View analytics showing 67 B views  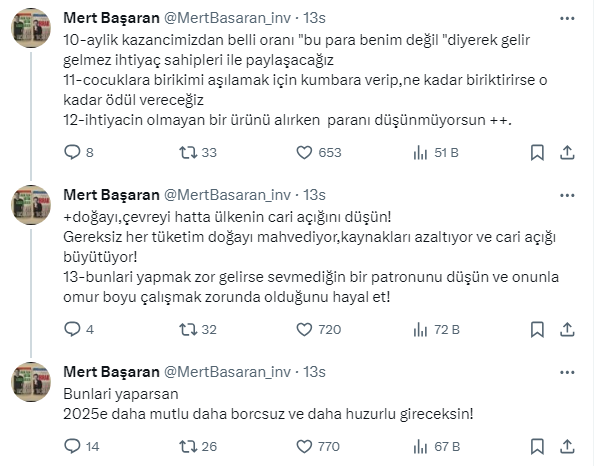coord(421,446)
